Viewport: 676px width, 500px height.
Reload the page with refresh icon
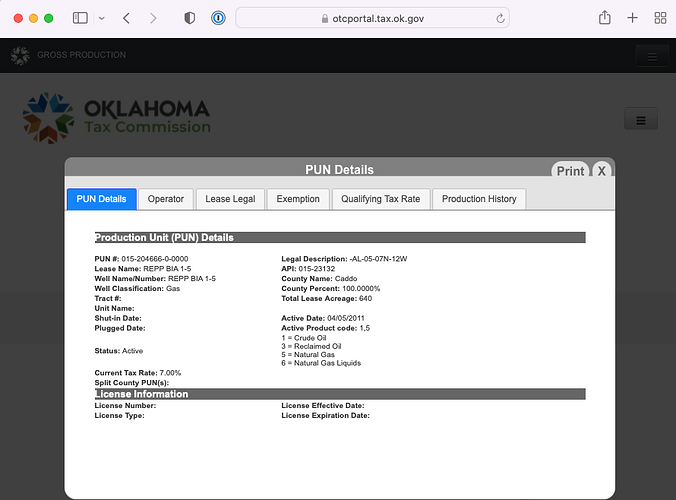point(500,19)
